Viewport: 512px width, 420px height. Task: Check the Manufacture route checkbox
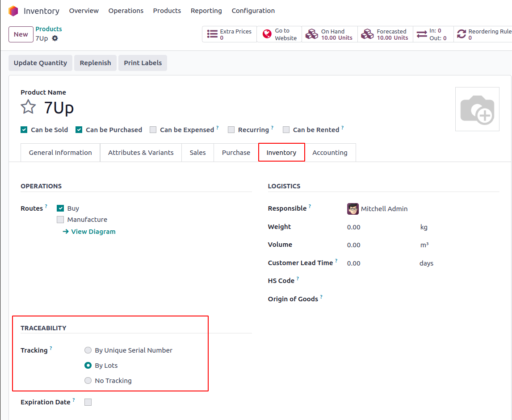coord(60,220)
